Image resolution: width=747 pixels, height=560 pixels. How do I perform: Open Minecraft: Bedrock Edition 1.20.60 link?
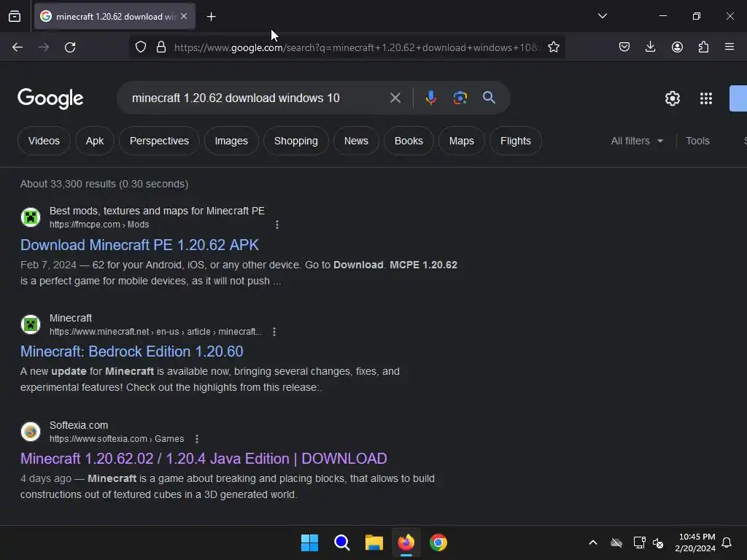131,351
